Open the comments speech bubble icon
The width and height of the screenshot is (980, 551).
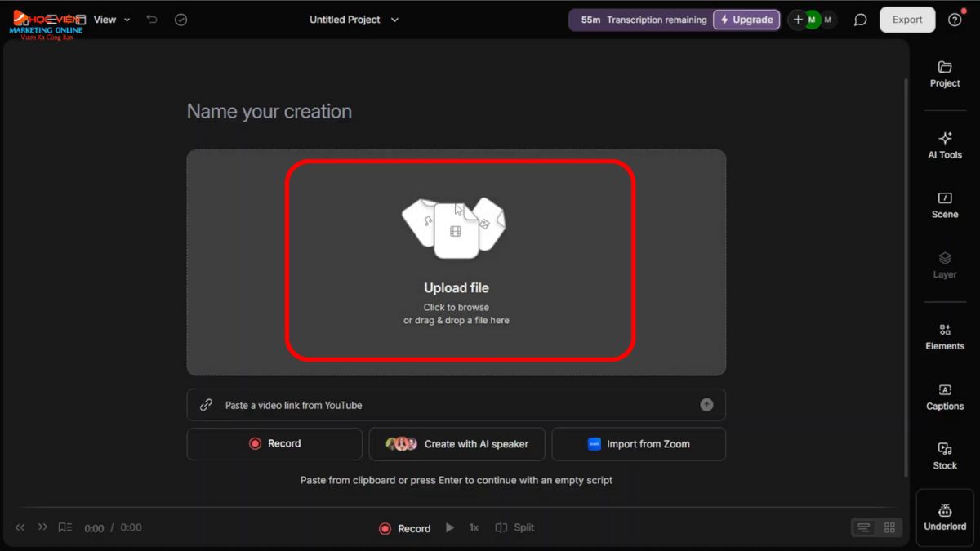[860, 20]
